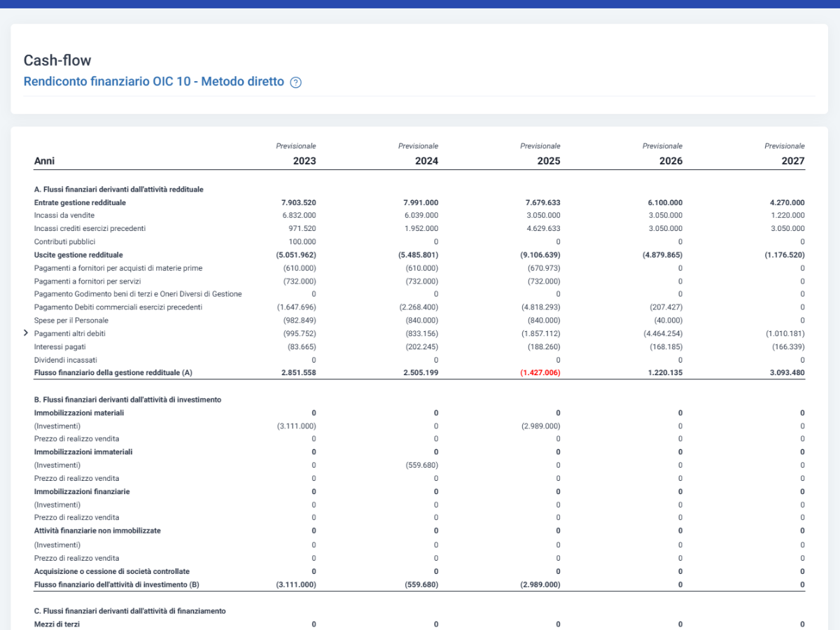Select the 2026 year column header
This screenshot has width=840, height=630.
point(671,161)
